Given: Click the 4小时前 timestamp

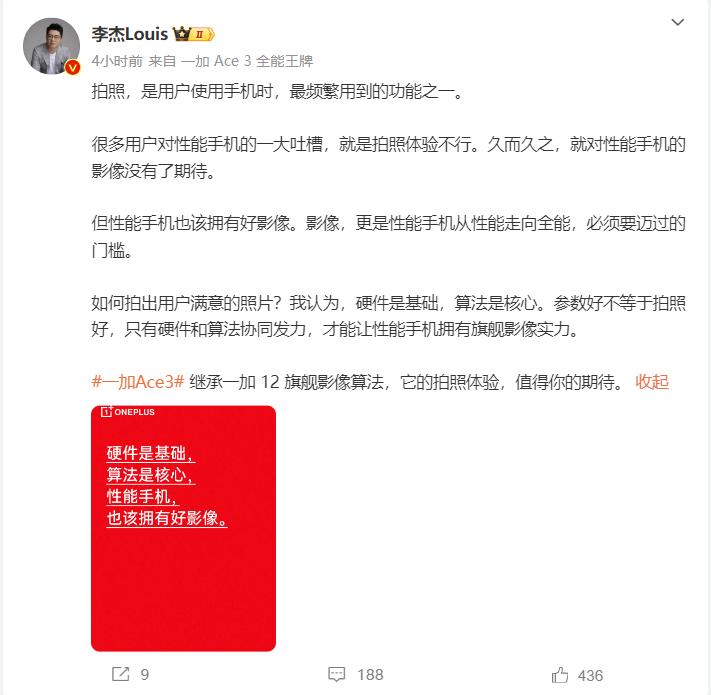Looking at the screenshot, I should 117,61.
